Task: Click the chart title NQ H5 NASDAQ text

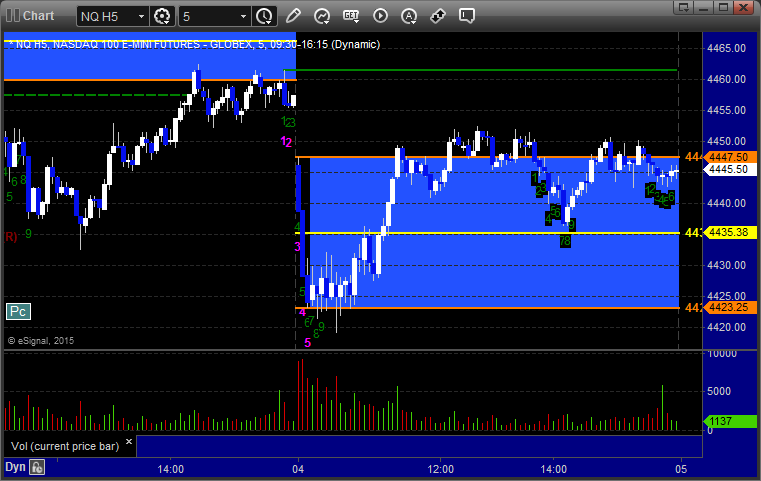Action: (194, 45)
